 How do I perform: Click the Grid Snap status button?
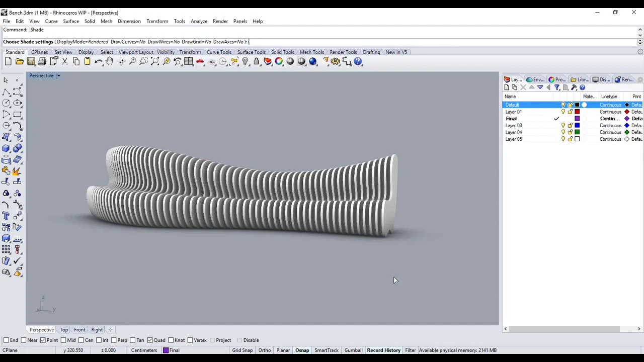click(x=242, y=350)
